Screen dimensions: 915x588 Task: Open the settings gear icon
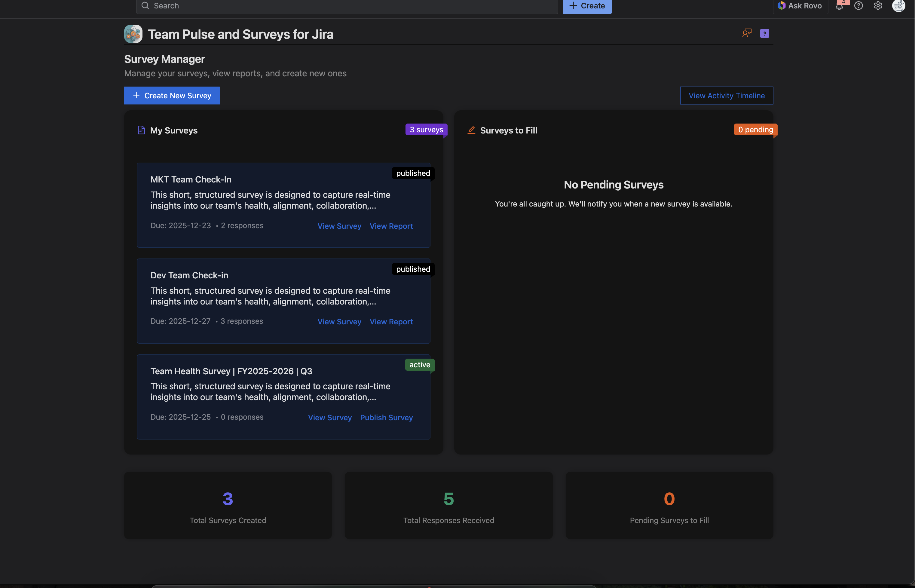tap(878, 6)
